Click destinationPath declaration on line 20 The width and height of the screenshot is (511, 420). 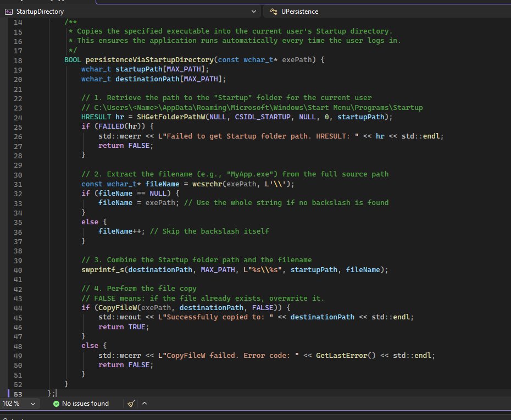(x=147, y=79)
